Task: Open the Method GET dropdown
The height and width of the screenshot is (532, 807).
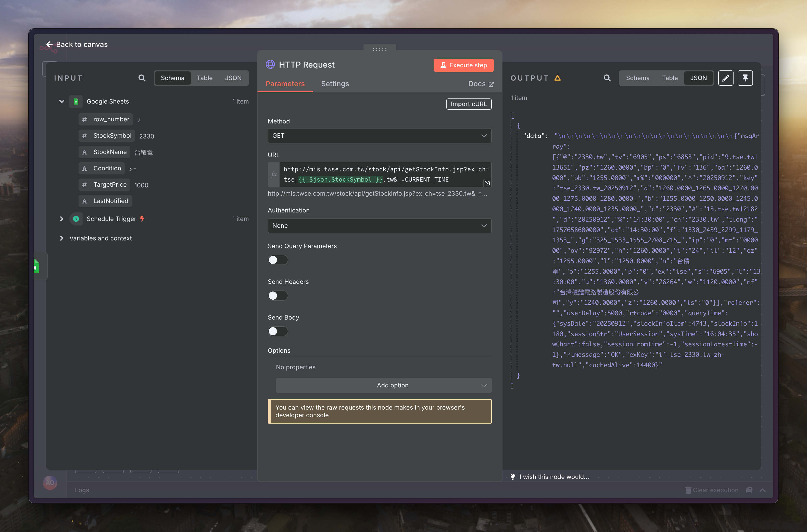Action: (x=379, y=136)
